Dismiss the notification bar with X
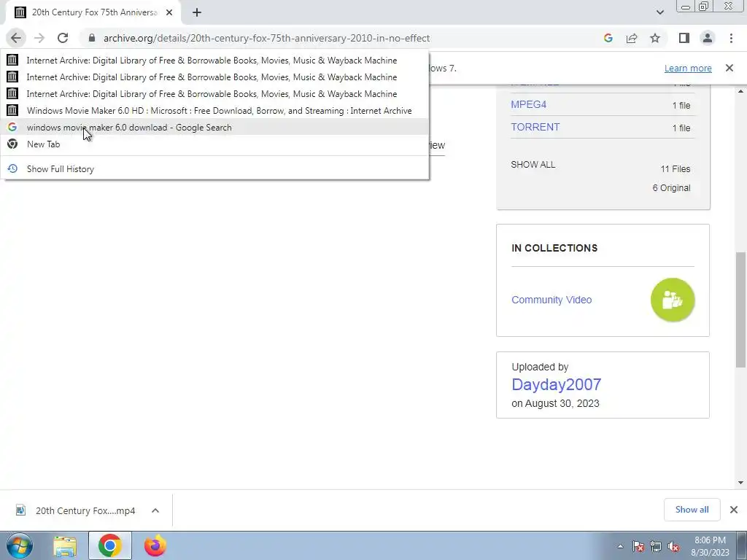 pos(729,68)
